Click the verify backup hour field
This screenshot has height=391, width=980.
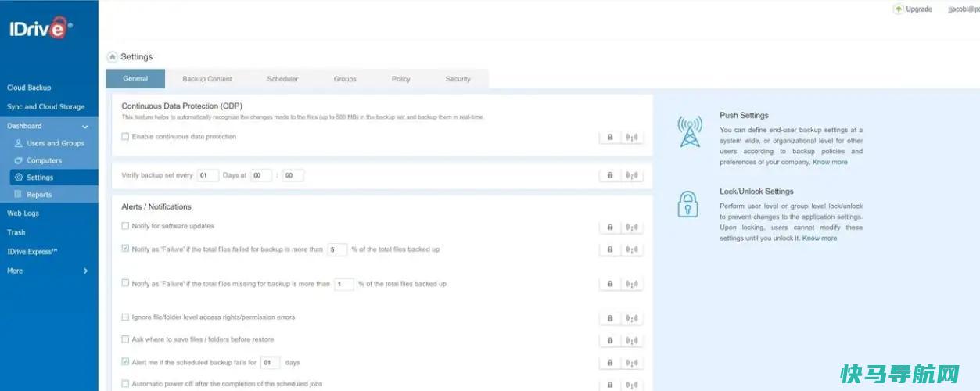point(261,176)
